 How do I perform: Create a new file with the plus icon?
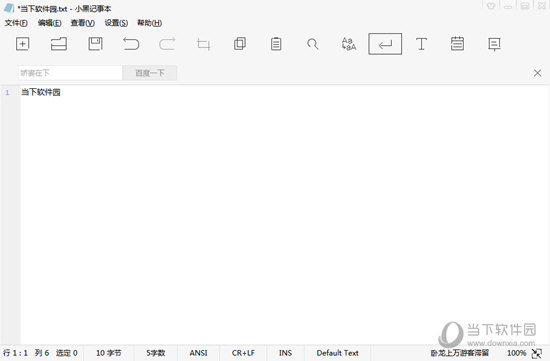click(22, 44)
